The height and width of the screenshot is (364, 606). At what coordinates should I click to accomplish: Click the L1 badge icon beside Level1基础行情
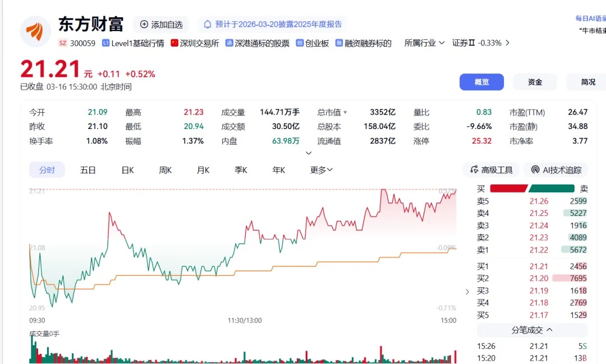pos(105,43)
